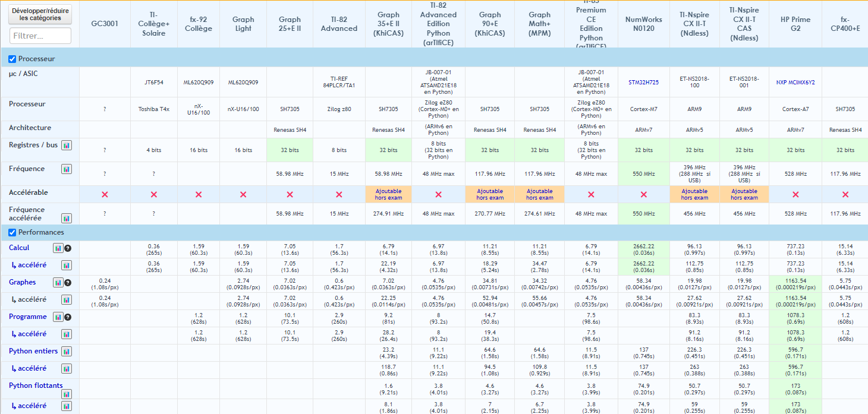Click the Accélérable row label
868x414 pixels.
coord(29,192)
